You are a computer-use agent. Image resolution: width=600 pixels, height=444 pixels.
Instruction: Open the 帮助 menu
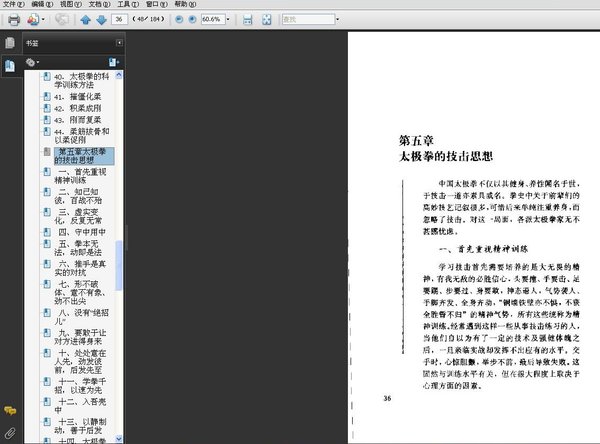click(185, 4)
